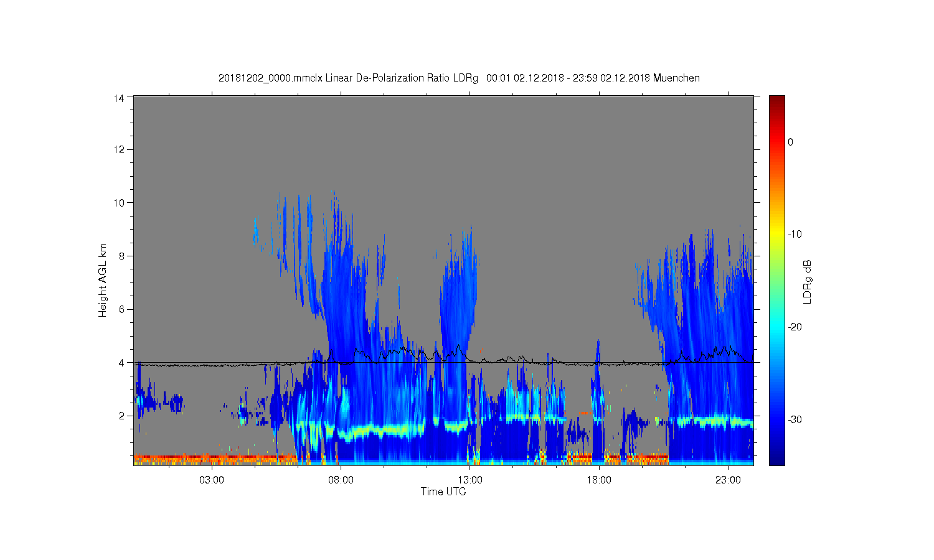Click the 'LDRg dB' colorbar label

807,282
